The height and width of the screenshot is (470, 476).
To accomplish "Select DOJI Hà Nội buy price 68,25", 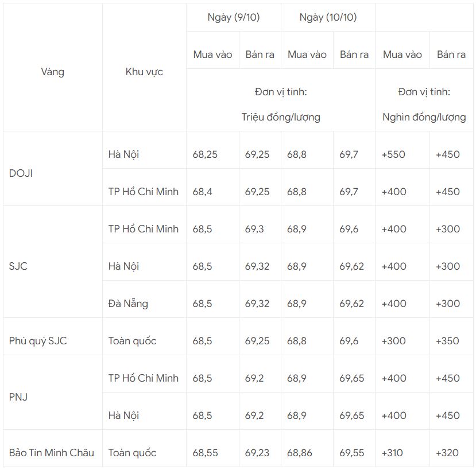I will [205, 154].
